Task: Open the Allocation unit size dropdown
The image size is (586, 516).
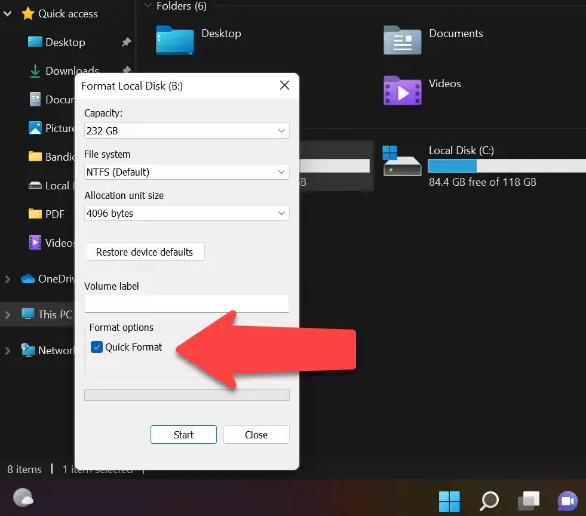Action: (x=186, y=213)
